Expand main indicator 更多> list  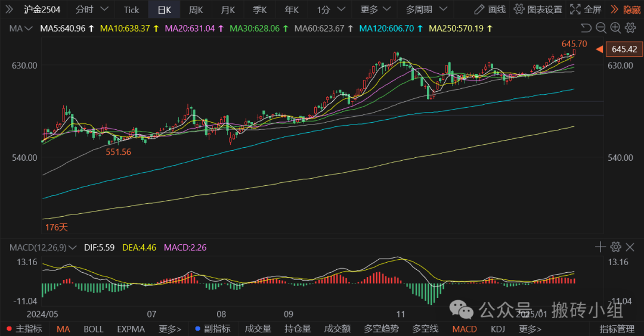tap(170, 329)
